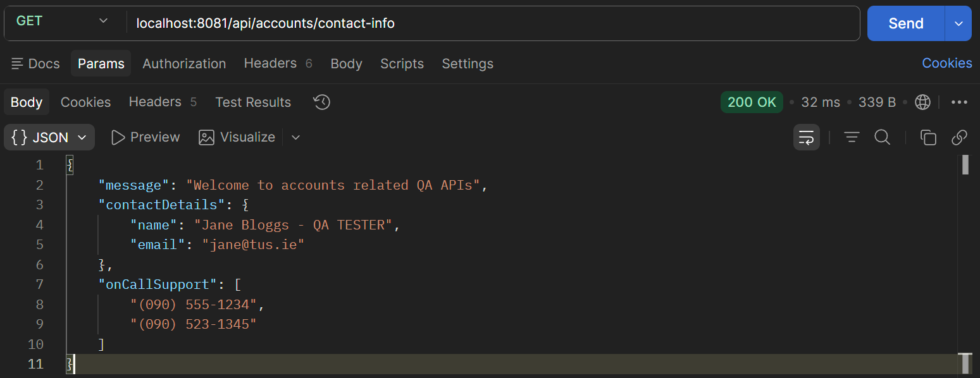Click line number 7 in the gutter
The width and height of the screenshot is (980, 378).
pyautogui.click(x=40, y=284)
